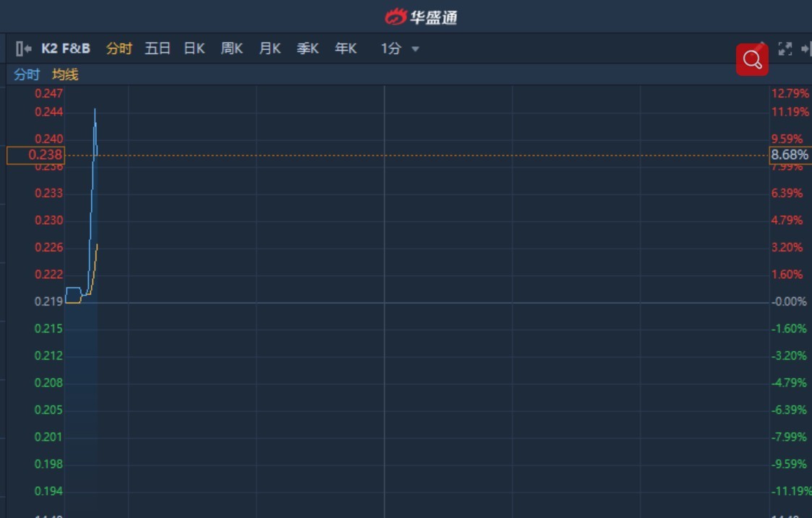
Task: Switch to the 周K weekly chart tab
Action: pos(232,48)
